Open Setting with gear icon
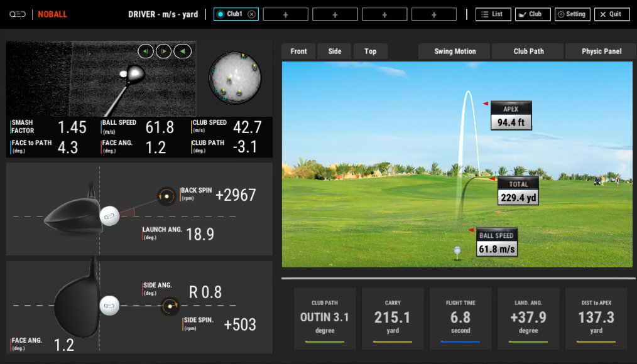The width and height of the screenshot is (637, 364). tap(572, 14)
